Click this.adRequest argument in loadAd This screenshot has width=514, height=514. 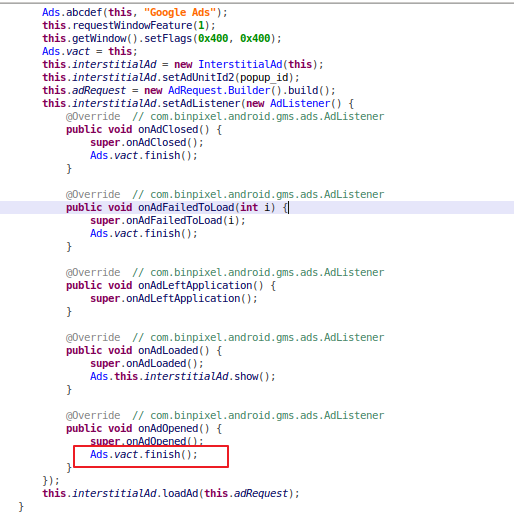click(246, 493)
